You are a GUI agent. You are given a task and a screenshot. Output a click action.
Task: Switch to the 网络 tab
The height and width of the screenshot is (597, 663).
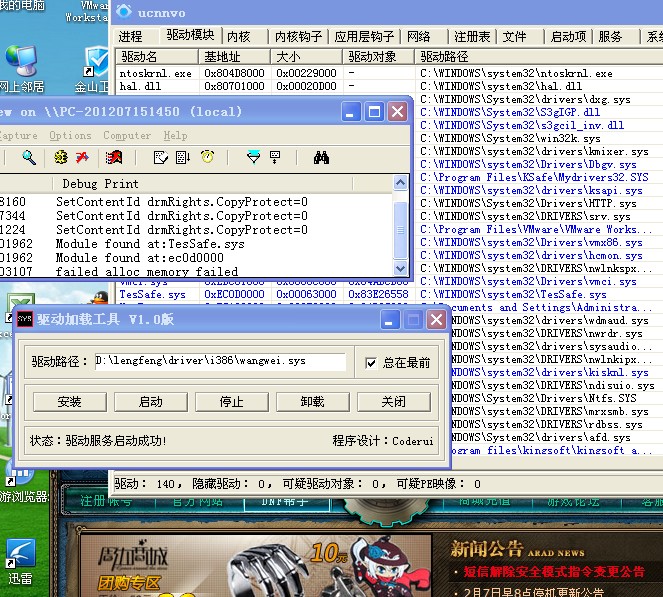419,37
